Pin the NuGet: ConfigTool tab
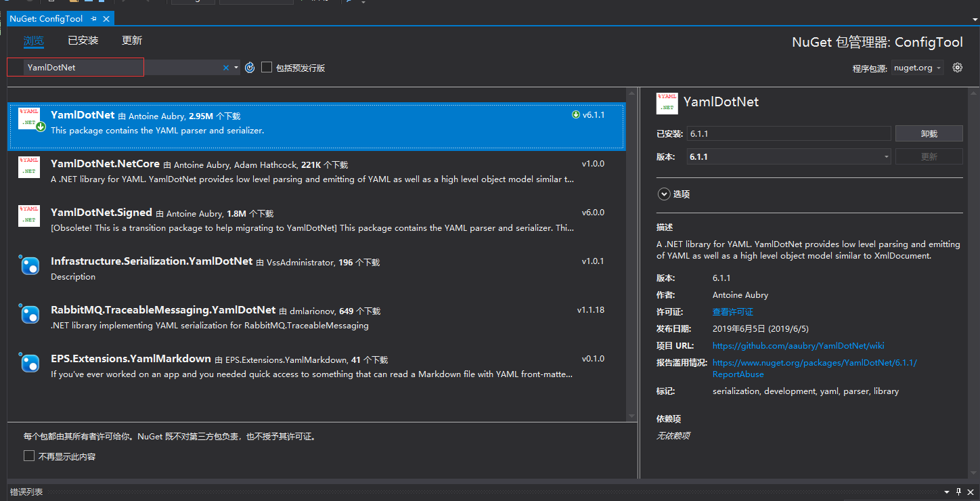 (93, 19)
